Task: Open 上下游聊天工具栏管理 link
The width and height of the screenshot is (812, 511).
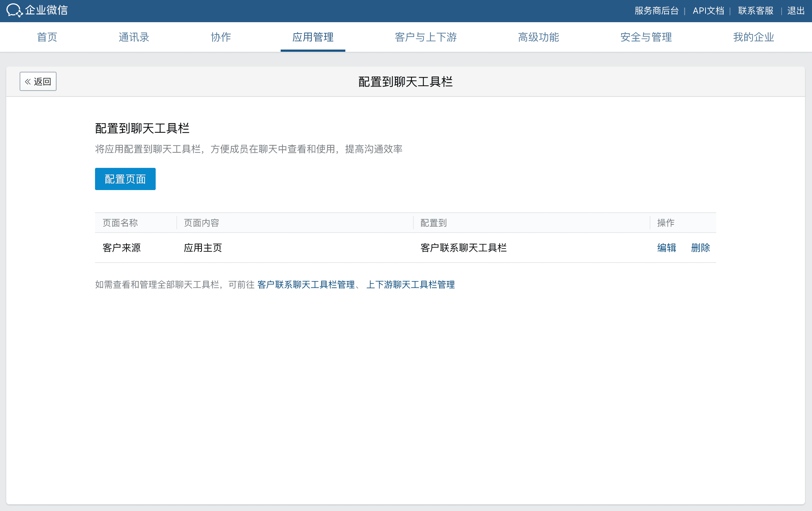Action: pyautogui.click(x=410, y=285)
